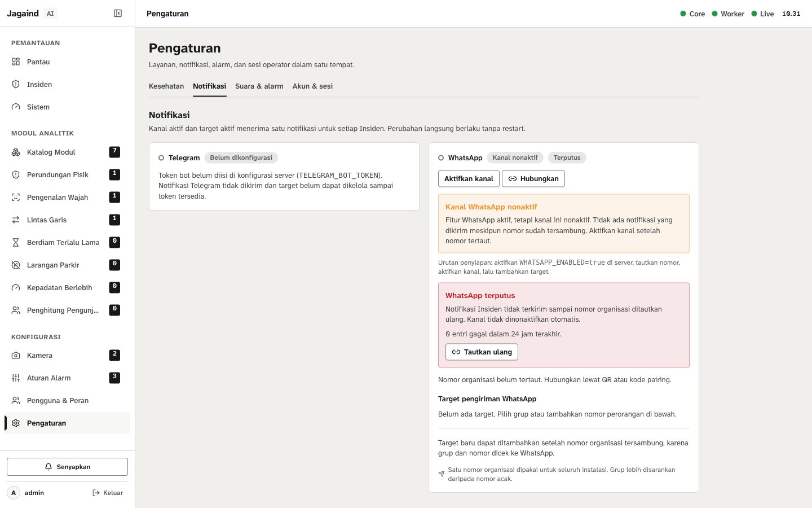Select the Berdiam Terlalu Lama hourglass icon
This screenshot has width=812, height=508.
pos(16,242)
